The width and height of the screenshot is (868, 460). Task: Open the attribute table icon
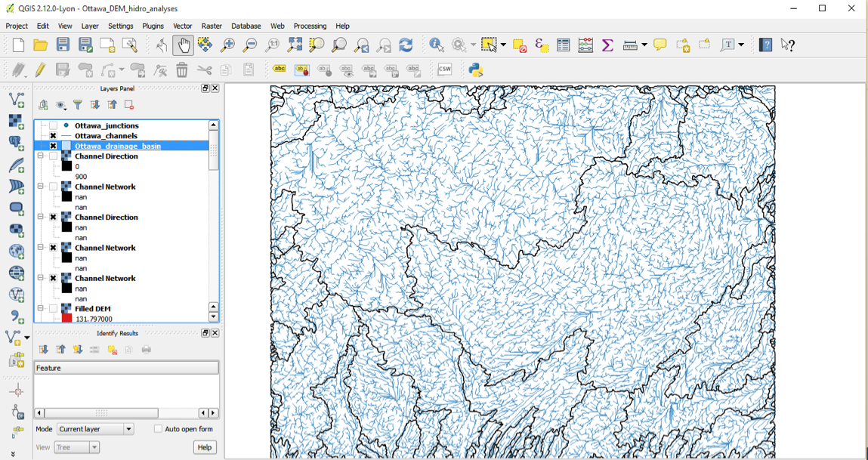[564, 45]
